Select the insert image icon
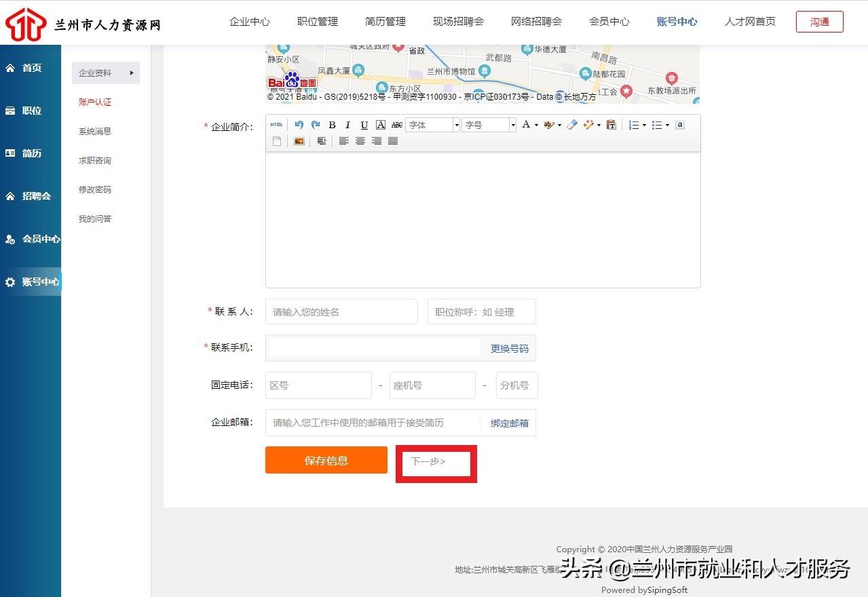The width and height of the screenshot is (868, 597). [299, 140]
